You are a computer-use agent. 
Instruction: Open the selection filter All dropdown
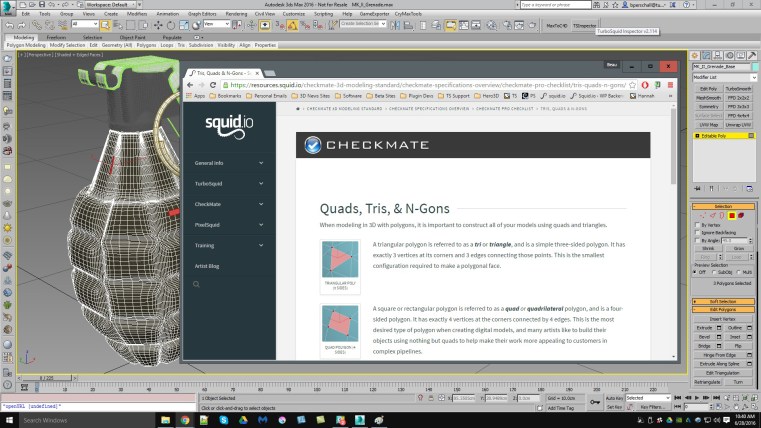[x=84, y=24]
